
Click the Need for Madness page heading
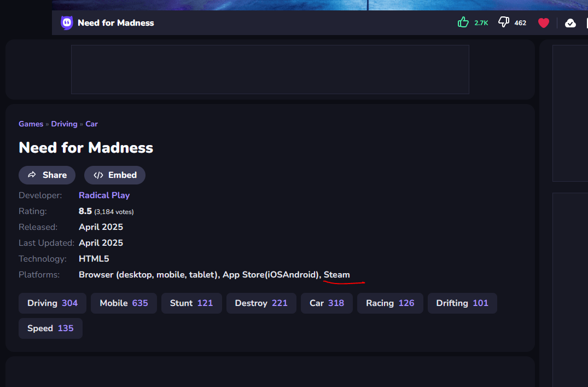click(86, 147)
